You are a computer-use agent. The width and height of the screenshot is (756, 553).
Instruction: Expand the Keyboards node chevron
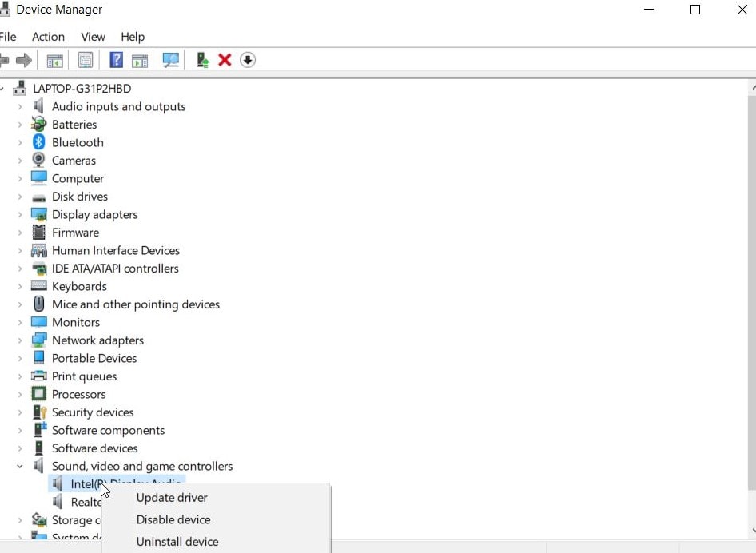coord(20,286)
